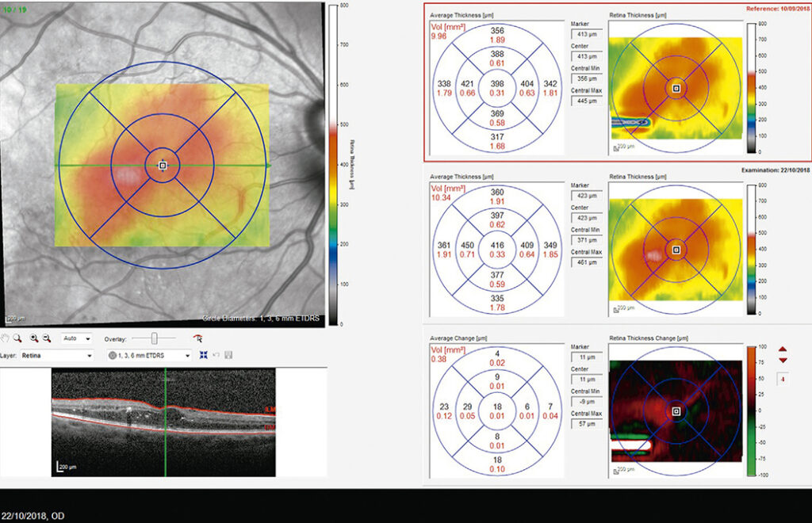The width and height of the screenshot is (812, 523).
Task: Click the zoom in magnifier icon
Action: (36, 338)
